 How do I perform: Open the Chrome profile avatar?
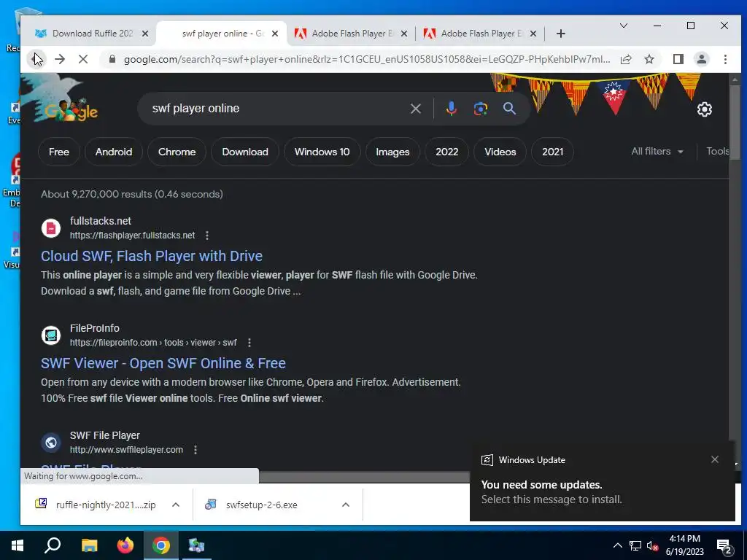(701, 59)
